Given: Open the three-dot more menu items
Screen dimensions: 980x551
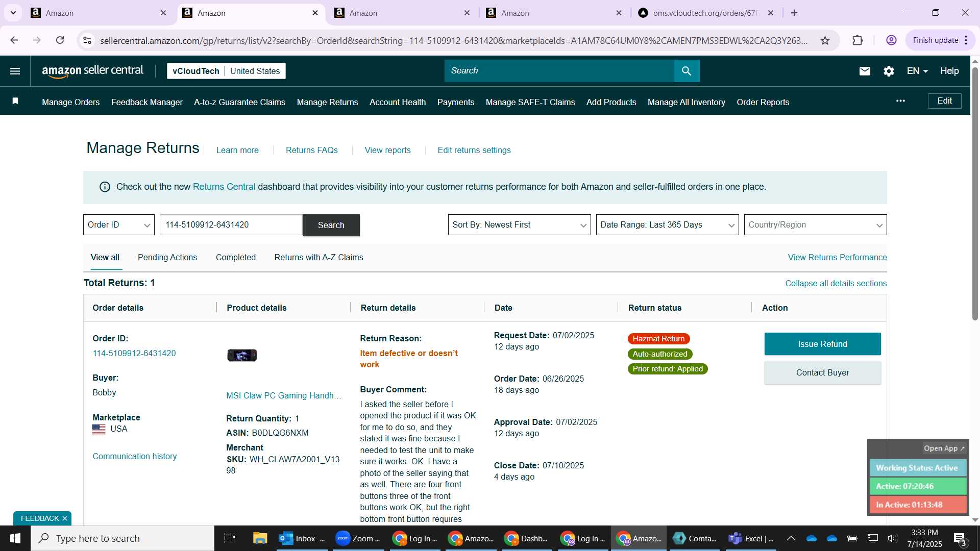Looking at the screenshot, I should [x=900, y=101].
